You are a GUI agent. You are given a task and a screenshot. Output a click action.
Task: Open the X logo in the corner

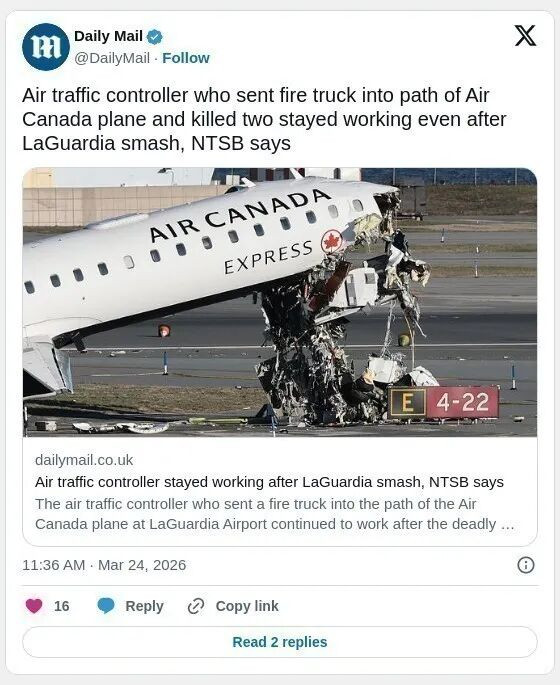coord(525,35)
